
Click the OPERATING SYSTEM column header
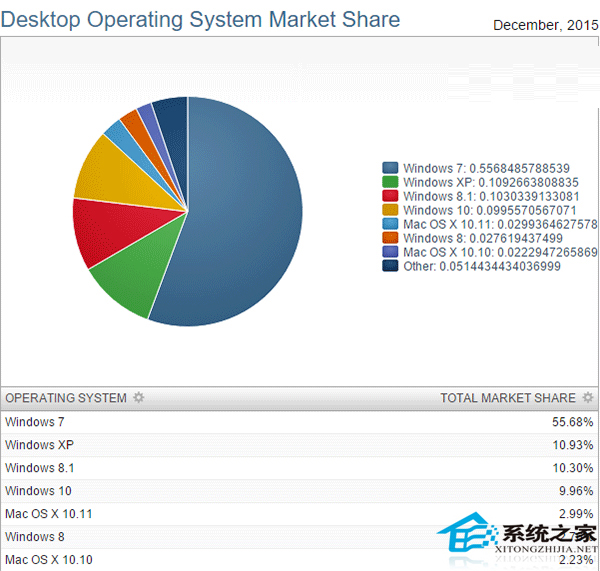pos(66,398)
